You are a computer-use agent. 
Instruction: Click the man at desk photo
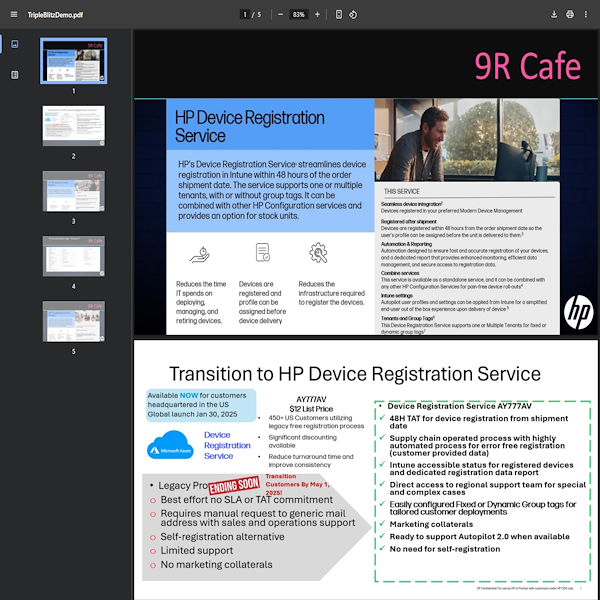[x=467, y=140]
